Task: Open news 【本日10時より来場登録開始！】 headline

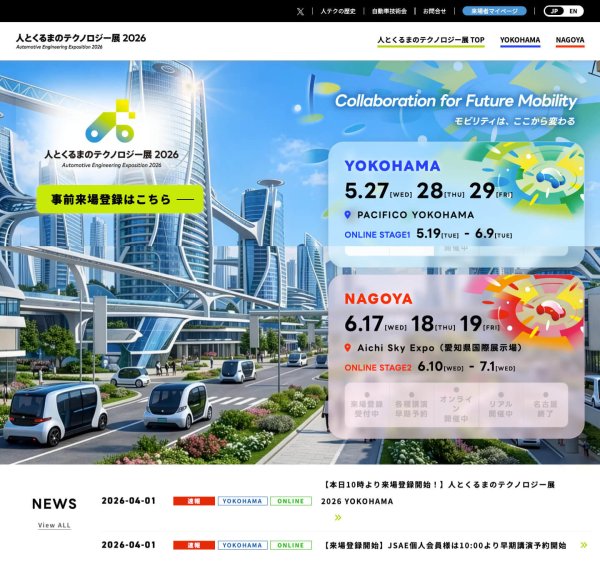Action: (438, 493)
